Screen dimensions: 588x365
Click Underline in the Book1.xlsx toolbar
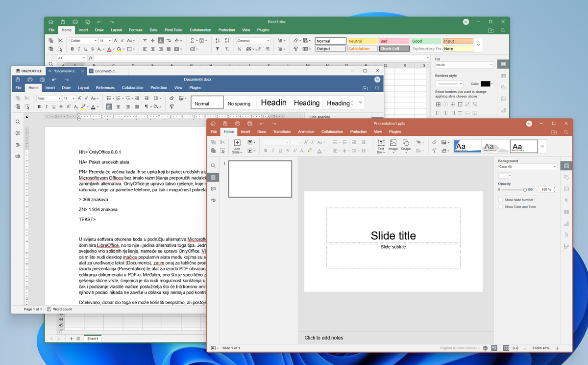coord(86,49)
